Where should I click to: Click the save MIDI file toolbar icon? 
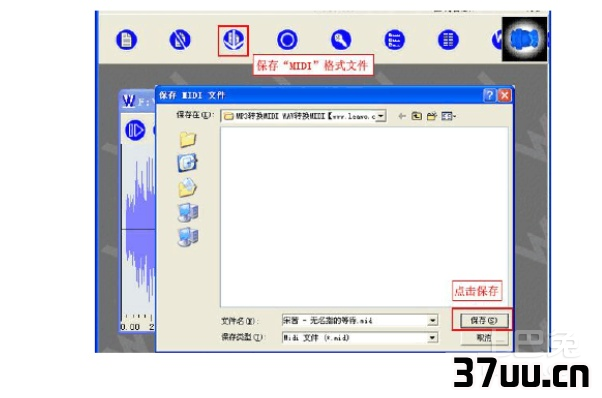click(233, 40)
